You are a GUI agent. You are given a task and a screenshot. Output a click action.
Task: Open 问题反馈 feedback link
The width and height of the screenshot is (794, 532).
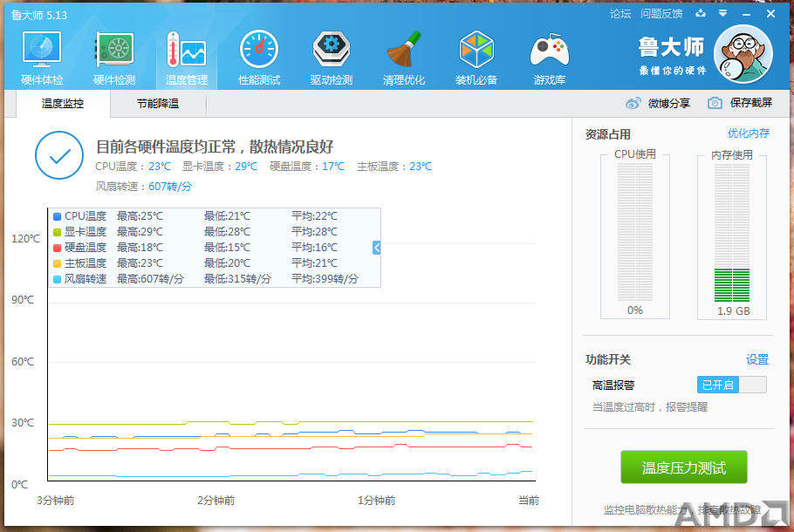coord(661,14)
